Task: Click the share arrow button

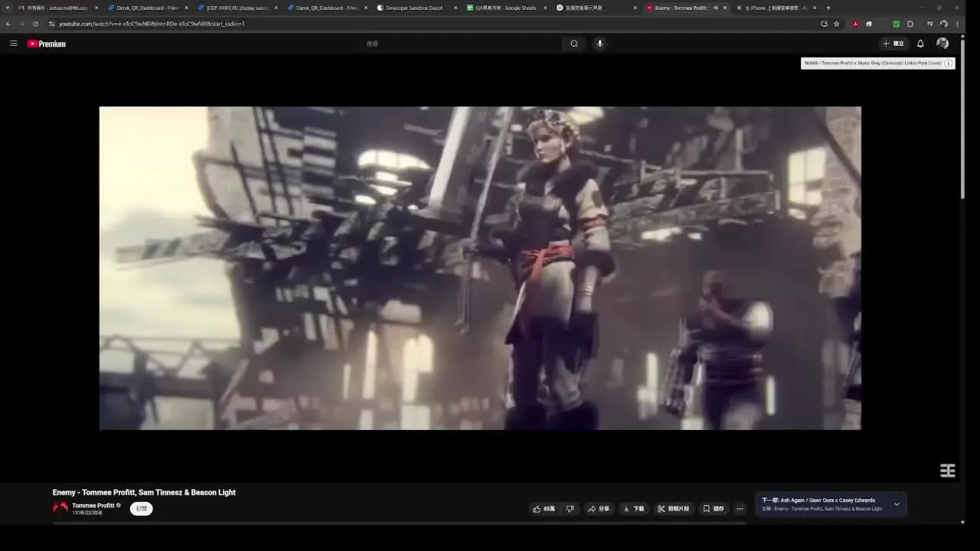Action: coord(598,509)
